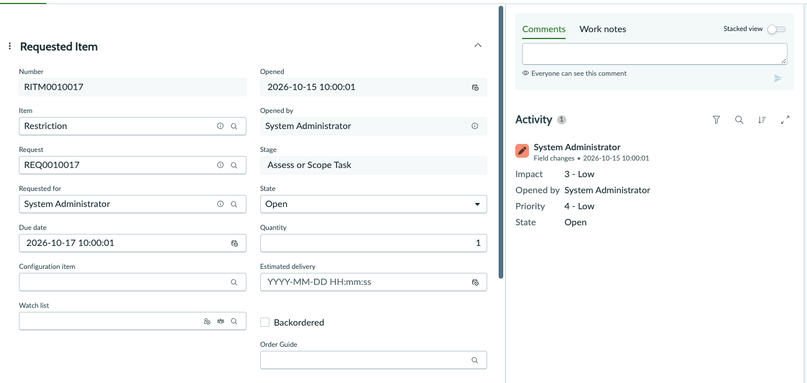The height and width of the screenshot is (383, 807).
Task: Click into the Comments text box
Action: point(655,54)
